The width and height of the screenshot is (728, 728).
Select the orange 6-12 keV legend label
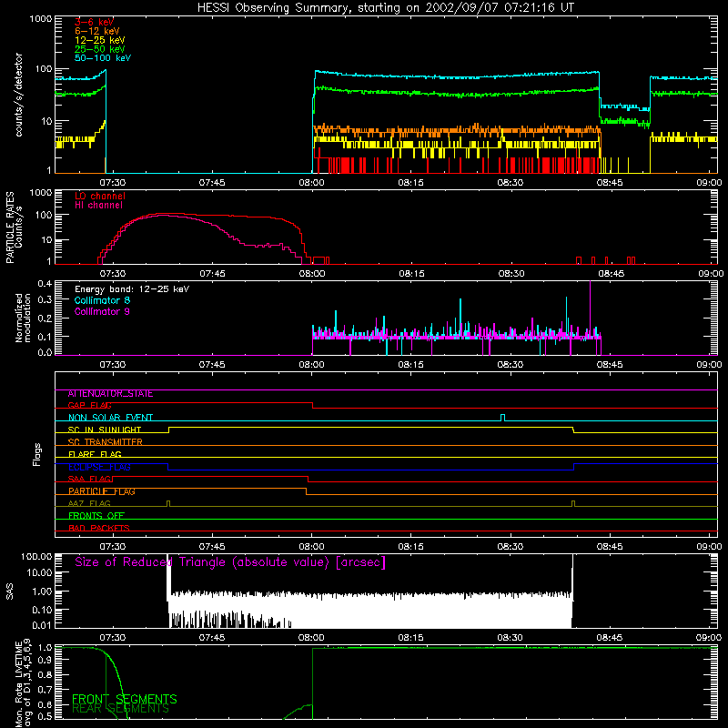pos(97,31)
